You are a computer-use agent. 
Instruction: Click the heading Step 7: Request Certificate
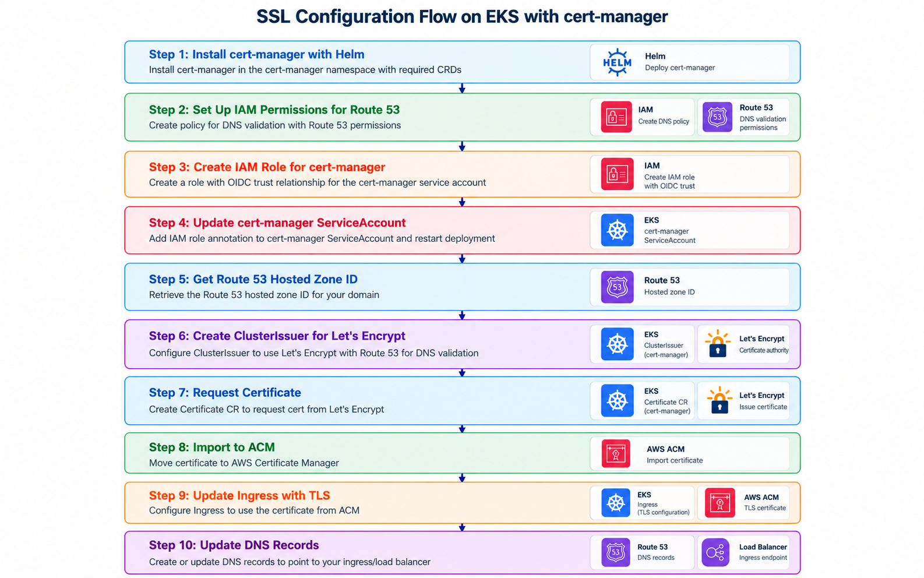[x=225, y=393]
